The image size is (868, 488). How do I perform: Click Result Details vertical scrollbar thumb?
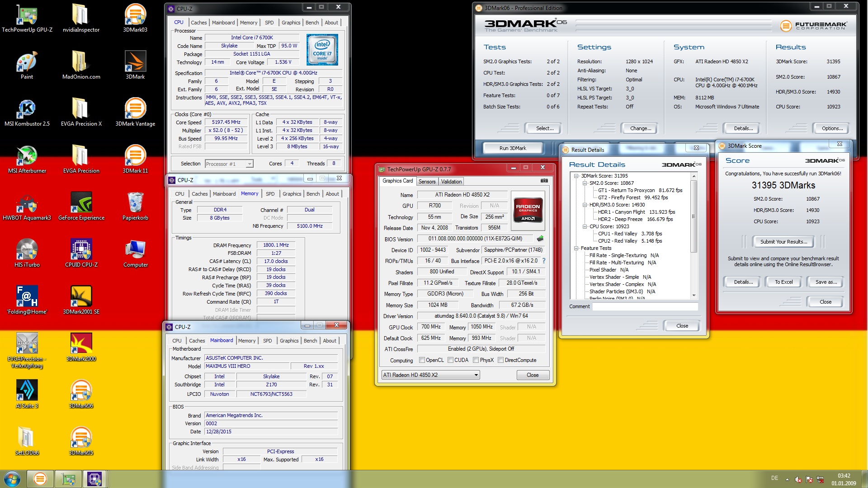[693, 216]
